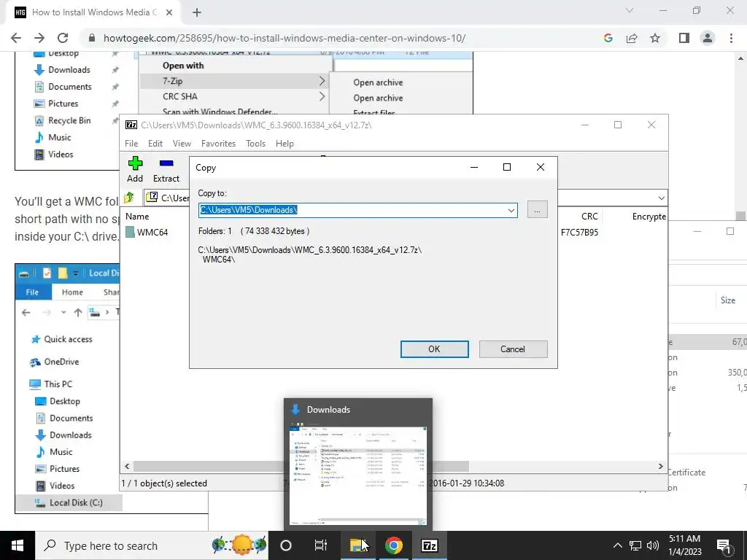
Task: Open Task View from the taskbar
Action: 321,545
